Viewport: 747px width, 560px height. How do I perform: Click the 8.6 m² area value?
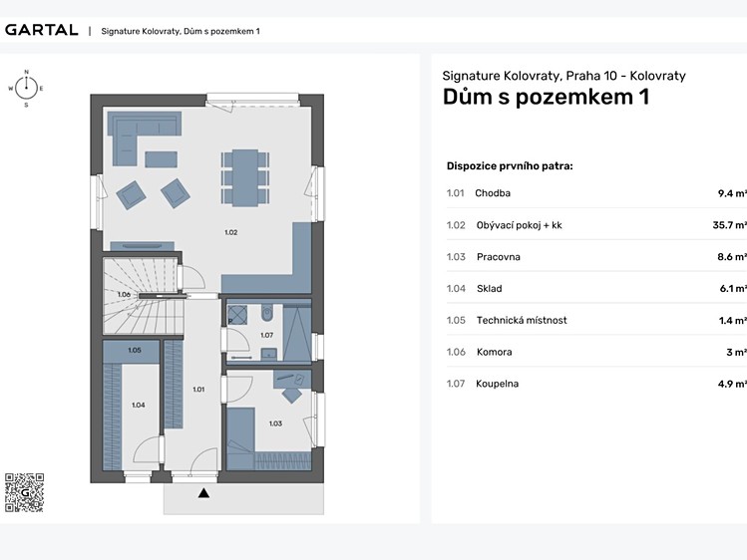point(732,257)
